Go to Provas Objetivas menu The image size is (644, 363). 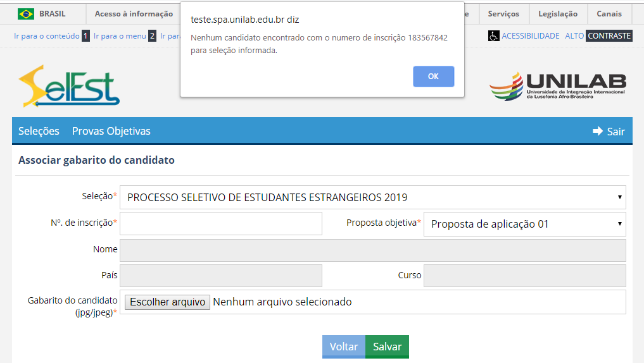click(x=111, y=131)
